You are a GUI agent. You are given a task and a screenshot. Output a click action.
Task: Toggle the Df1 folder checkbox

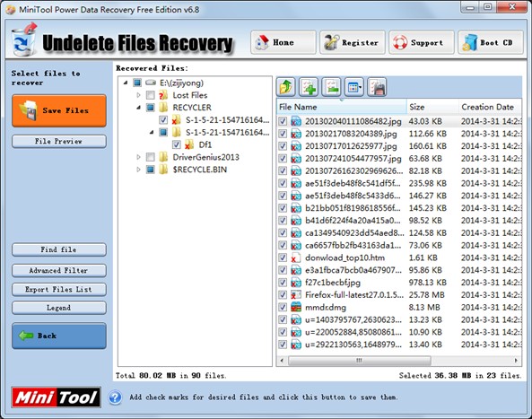click(x=176, y=144)
